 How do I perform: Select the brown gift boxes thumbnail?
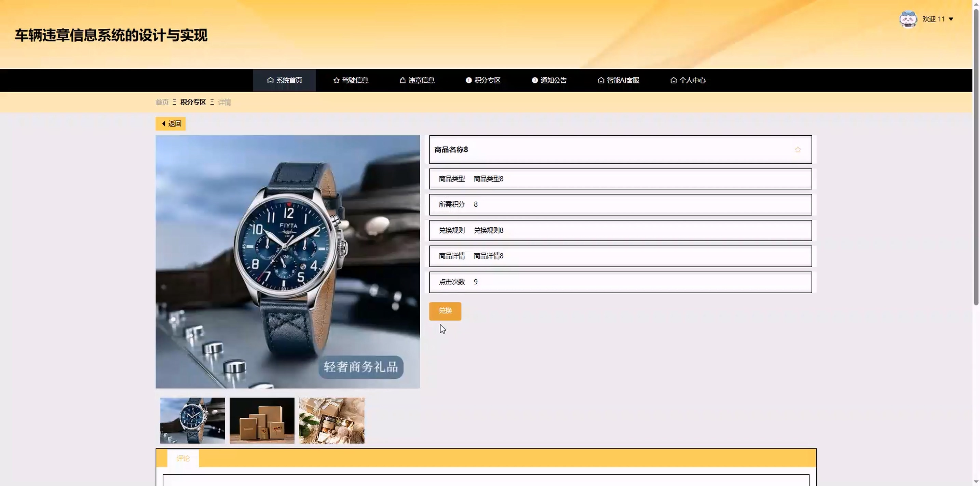[x=262, y=420]
